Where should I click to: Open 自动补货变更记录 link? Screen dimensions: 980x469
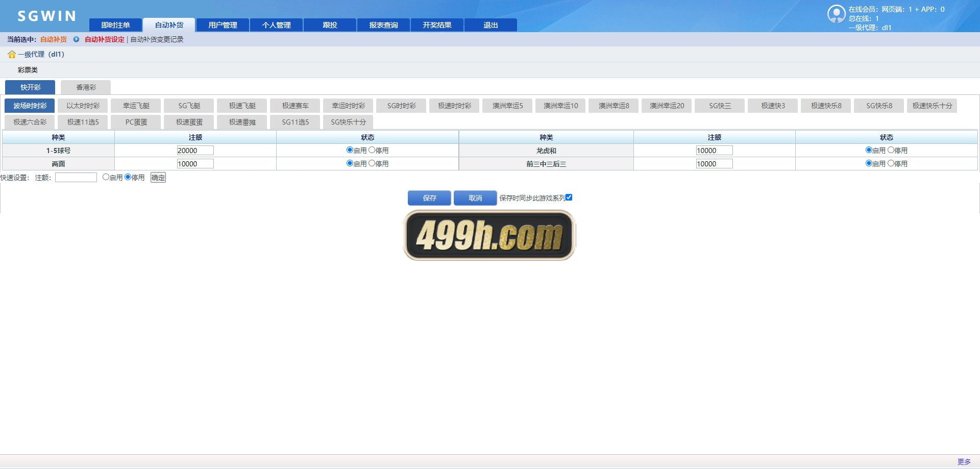coord(157,39)
